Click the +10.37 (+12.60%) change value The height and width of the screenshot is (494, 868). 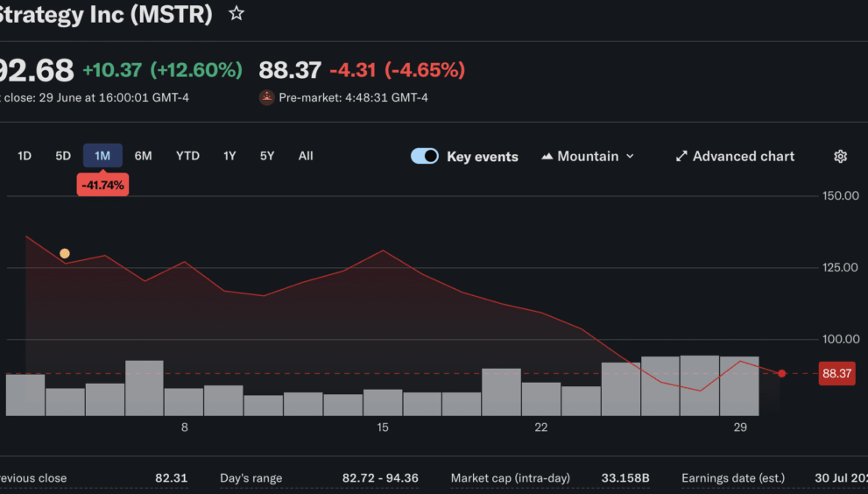pos(163,70)
